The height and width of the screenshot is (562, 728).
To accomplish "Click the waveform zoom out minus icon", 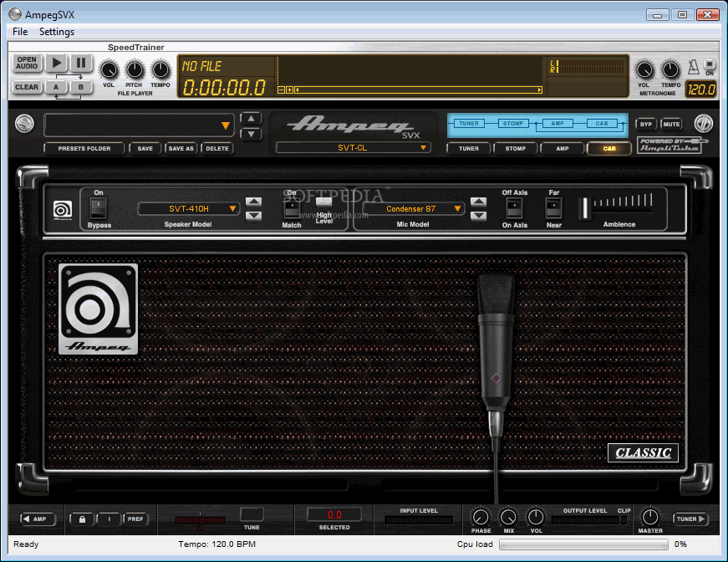I will tap(281, 89).
